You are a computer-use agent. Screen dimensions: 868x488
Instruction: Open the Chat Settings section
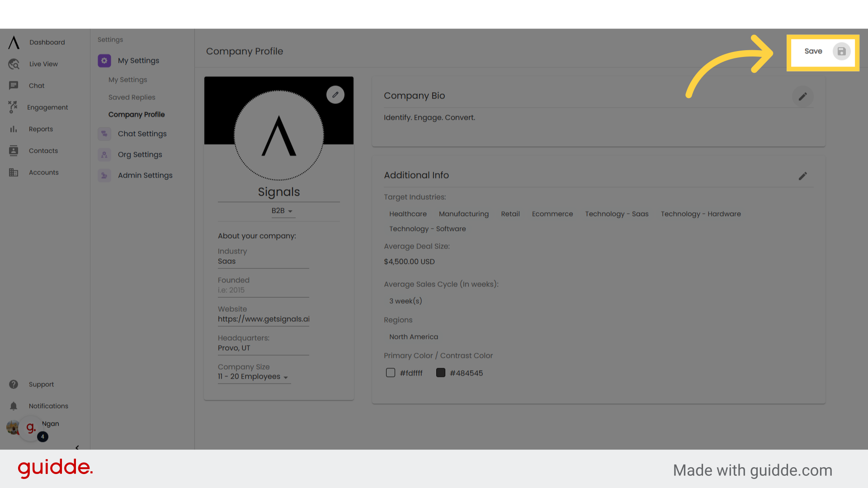tap(142, 134)
